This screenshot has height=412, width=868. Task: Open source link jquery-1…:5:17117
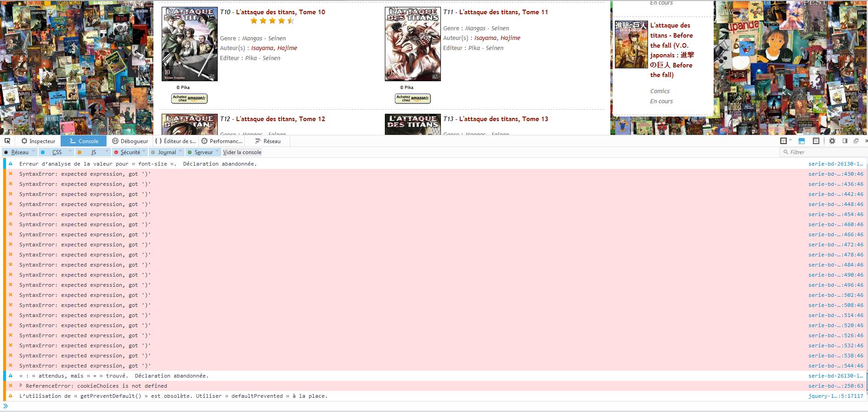[x=836, y=396]
